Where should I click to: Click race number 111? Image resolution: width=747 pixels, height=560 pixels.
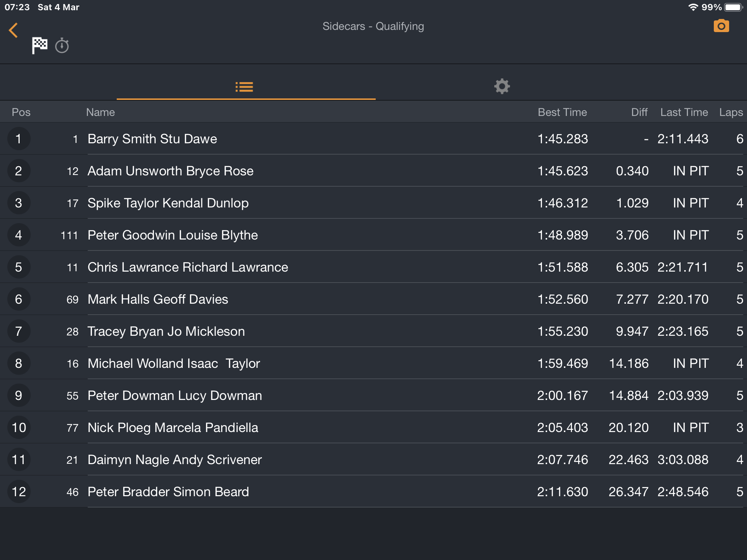pos(69,236)
